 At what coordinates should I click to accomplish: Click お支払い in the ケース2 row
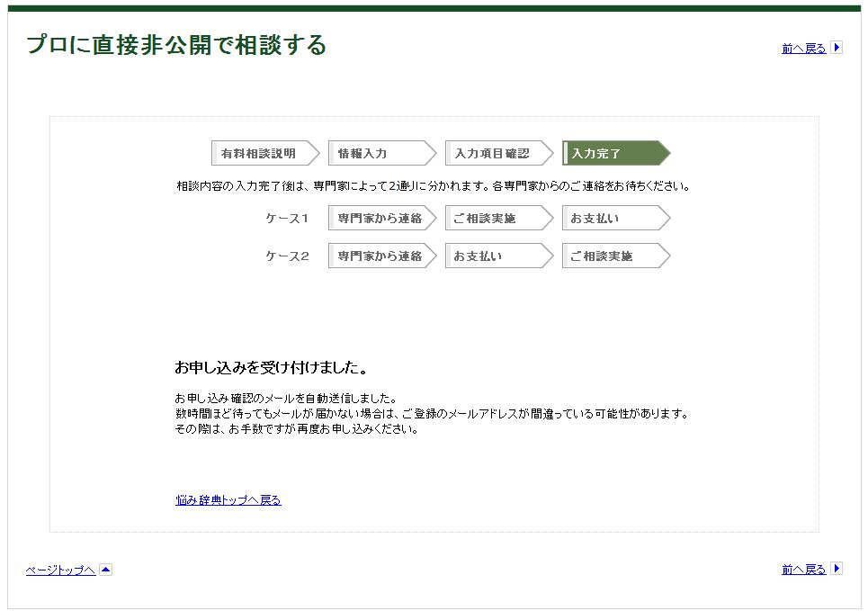(x=499, y=256)
